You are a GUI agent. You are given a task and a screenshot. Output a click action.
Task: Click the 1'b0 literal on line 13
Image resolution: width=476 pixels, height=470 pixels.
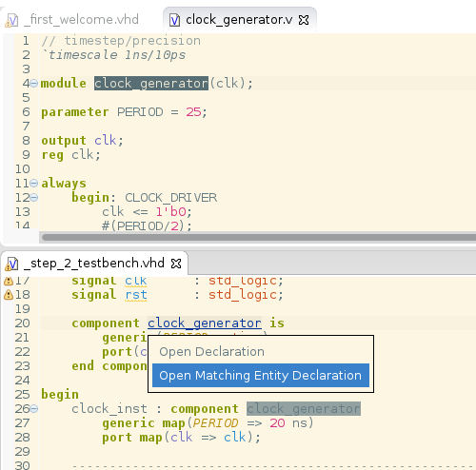click(171, 212)
